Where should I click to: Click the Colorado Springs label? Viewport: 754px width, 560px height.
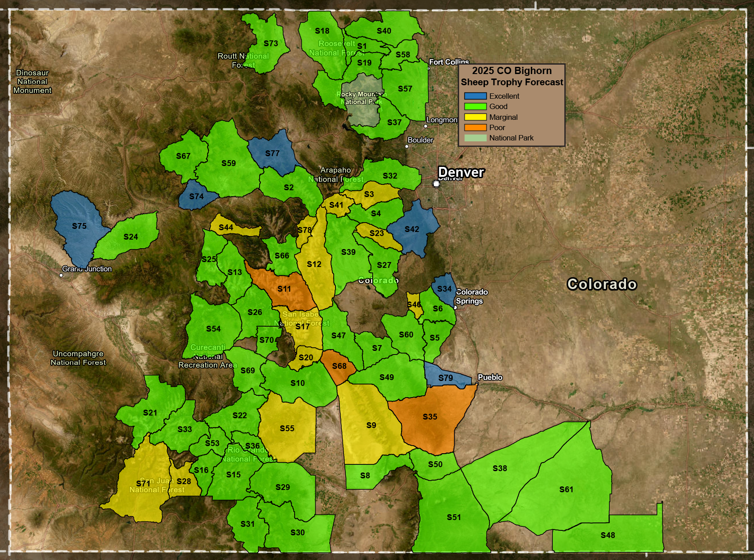472,297
